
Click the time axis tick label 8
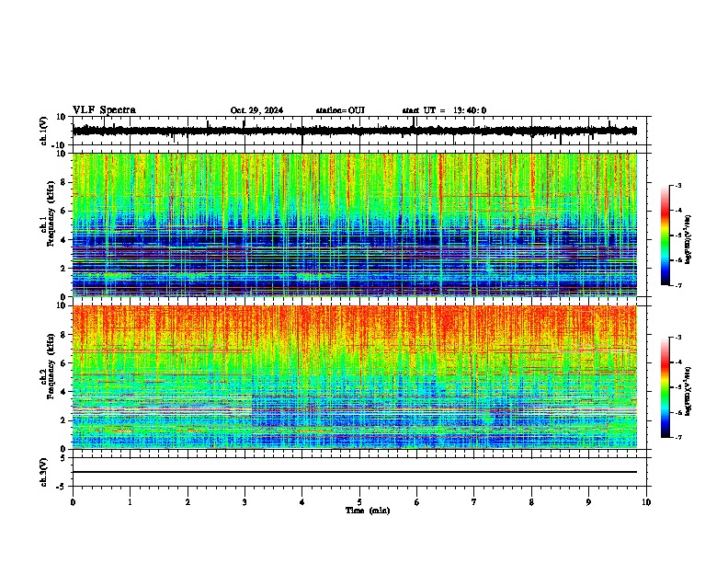point(531,502)
